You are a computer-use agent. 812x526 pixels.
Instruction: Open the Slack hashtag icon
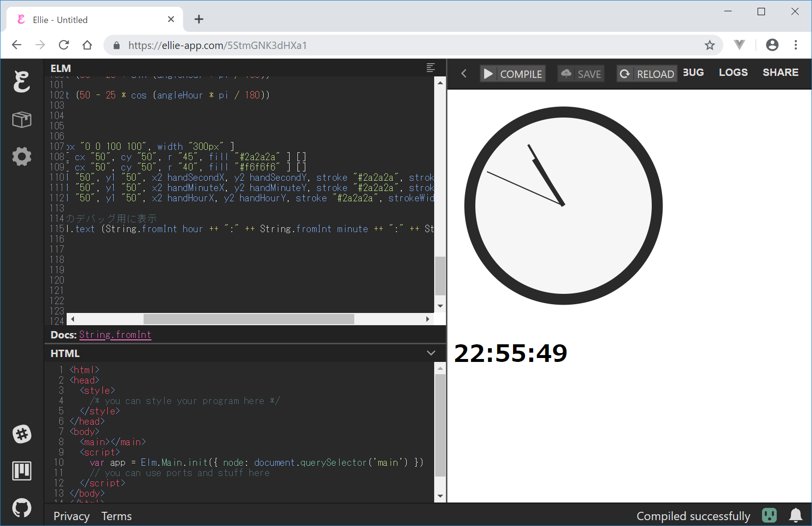pyautogui.click(x=22, y=434)
